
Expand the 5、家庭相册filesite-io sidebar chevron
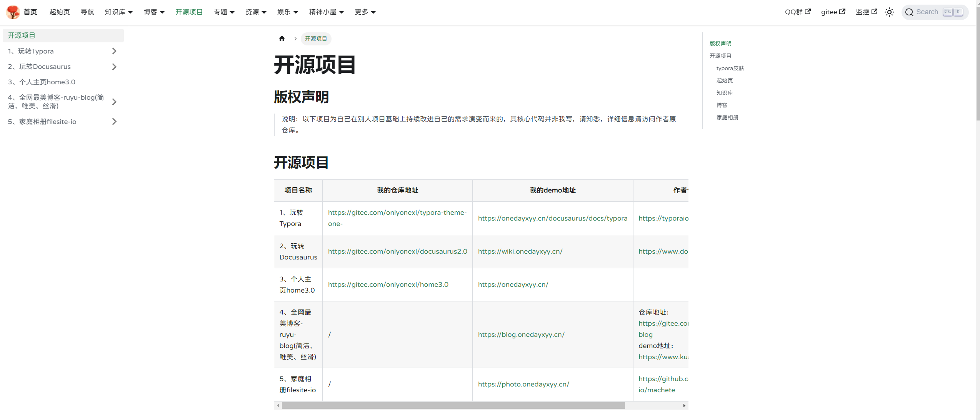(114, 122)
